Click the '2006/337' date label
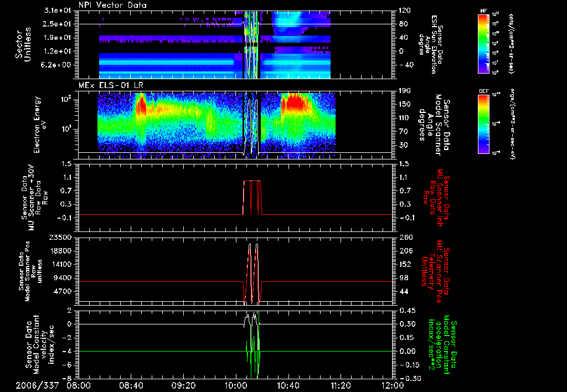 pos(37,385)
